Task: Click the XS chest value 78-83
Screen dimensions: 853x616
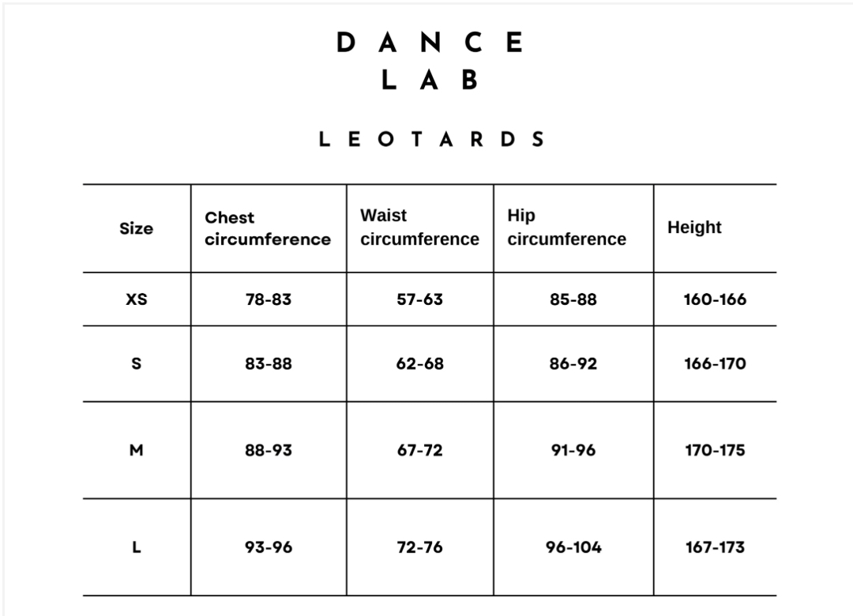Action: pyautogui.click(x=269, y=299)
